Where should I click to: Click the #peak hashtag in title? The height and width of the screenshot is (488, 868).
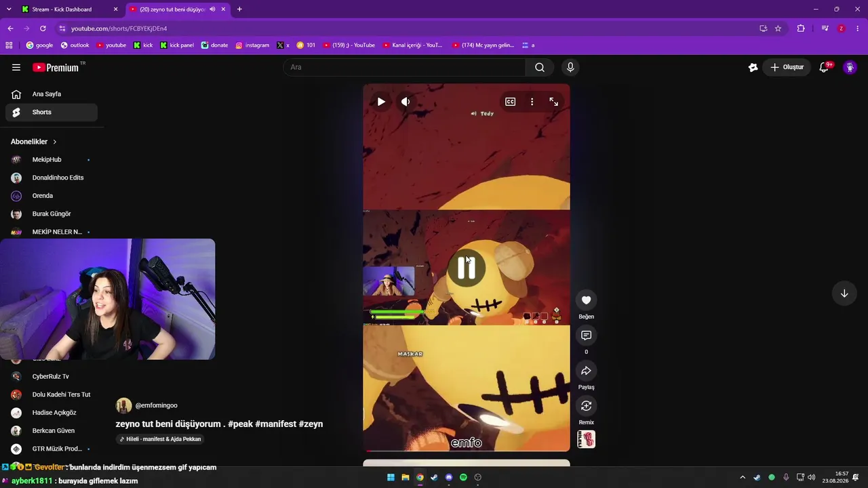241,424
